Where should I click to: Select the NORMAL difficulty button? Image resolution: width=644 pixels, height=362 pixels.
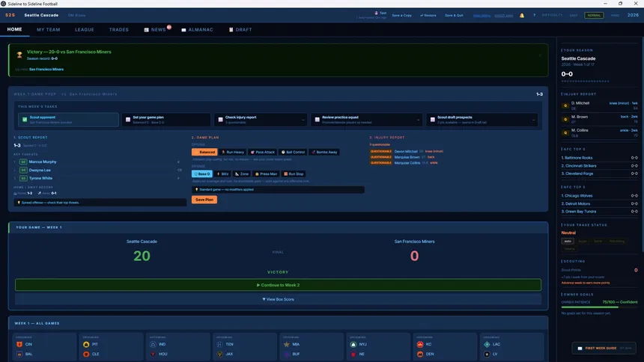coord(594,15)
